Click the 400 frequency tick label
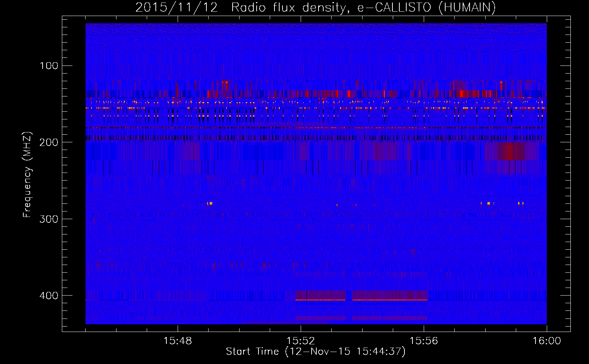Viewport: 589px width, 364px height. tap(49, 296)
